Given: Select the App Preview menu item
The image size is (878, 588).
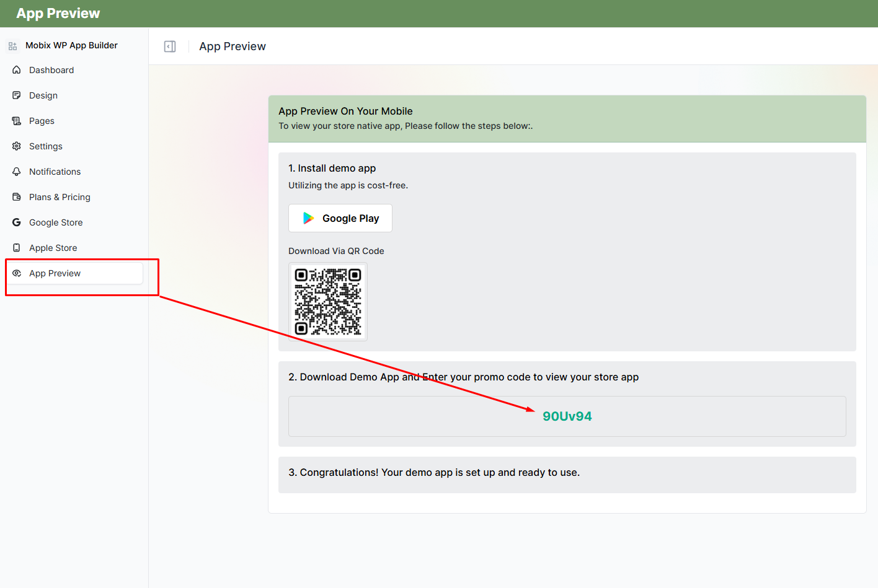Looking at the screenshot, I should [74, 273].
